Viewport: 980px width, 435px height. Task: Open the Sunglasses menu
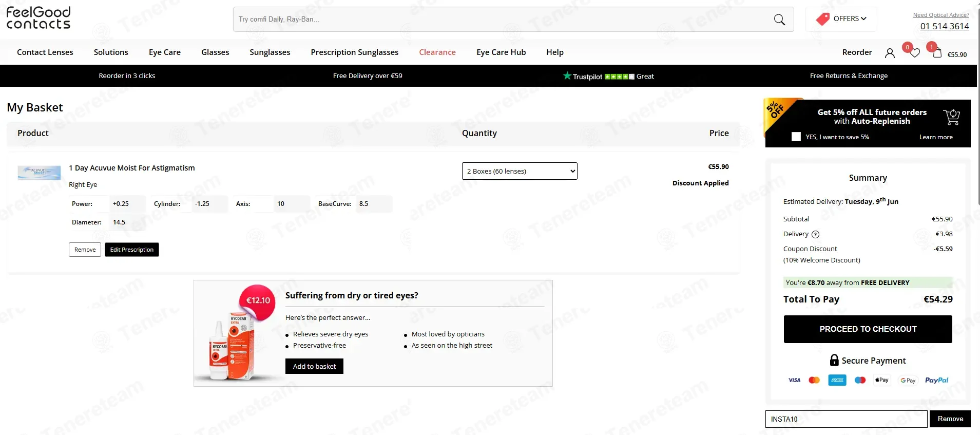click(x=270, y=52)
